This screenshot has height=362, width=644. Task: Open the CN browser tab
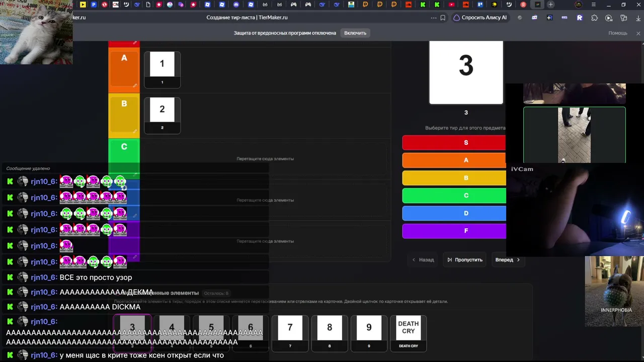tap(116, 5)
